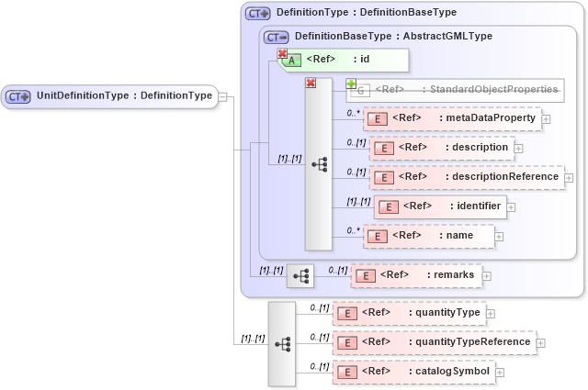588x390 pixels.
Task: Select the ': identifier' element label
Action: click(x=475, y=206)
